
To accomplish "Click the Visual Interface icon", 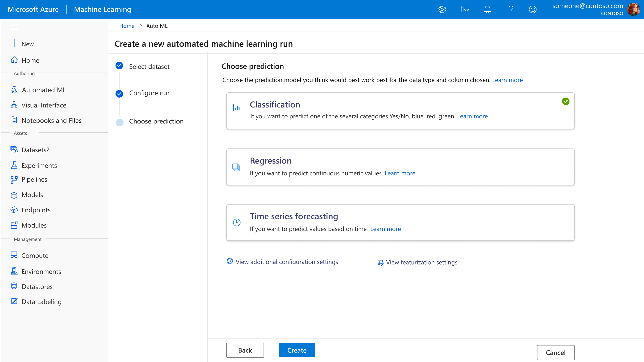I will (14, 105).
